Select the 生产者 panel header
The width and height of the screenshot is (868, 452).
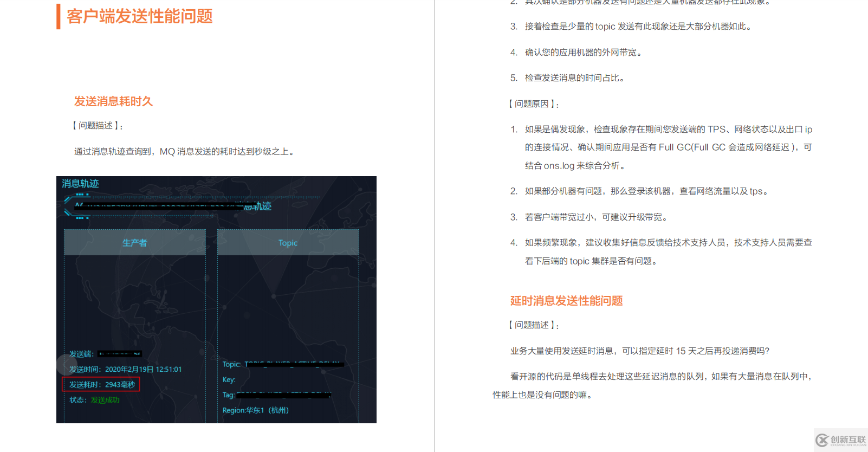pos(134,243)
